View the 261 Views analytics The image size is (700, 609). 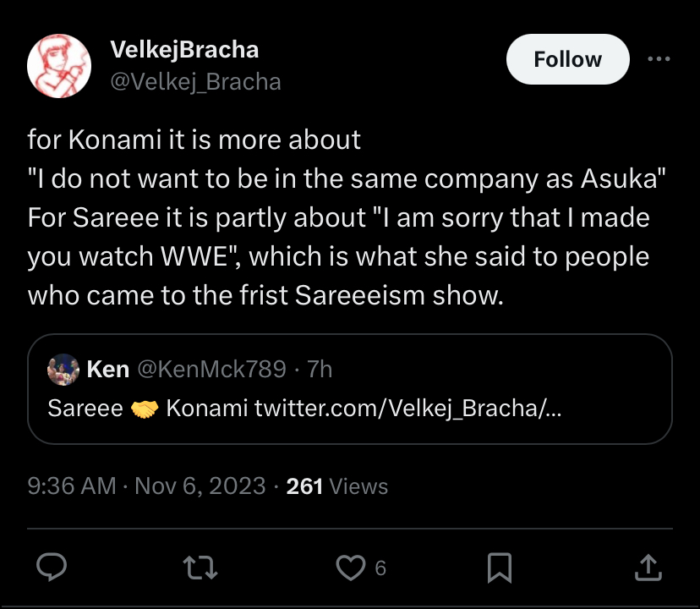(x=337, y=486)
